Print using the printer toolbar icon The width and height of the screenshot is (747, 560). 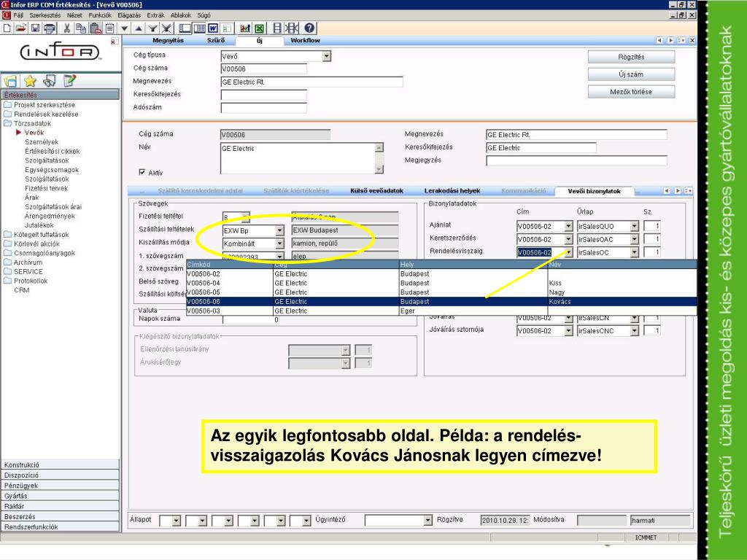(50, 28)
